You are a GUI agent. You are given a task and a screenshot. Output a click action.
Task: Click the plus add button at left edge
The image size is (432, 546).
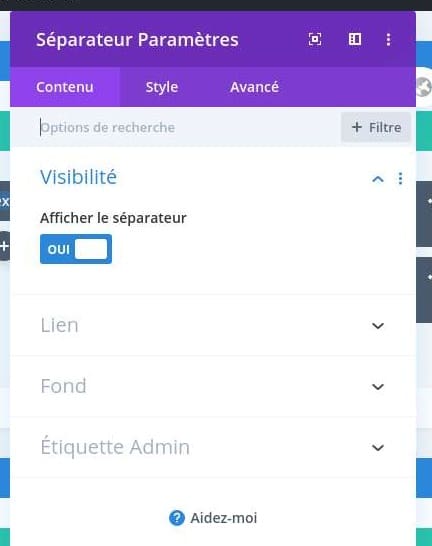4,246
